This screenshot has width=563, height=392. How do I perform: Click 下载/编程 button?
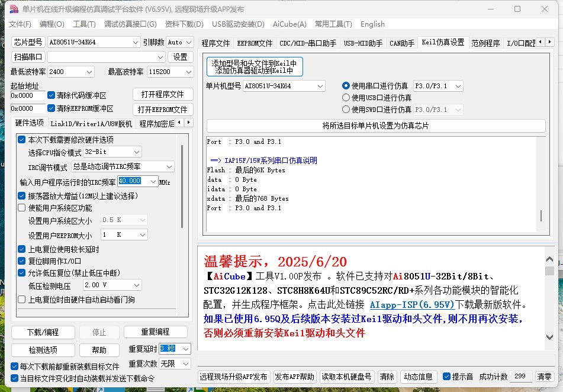43,332
